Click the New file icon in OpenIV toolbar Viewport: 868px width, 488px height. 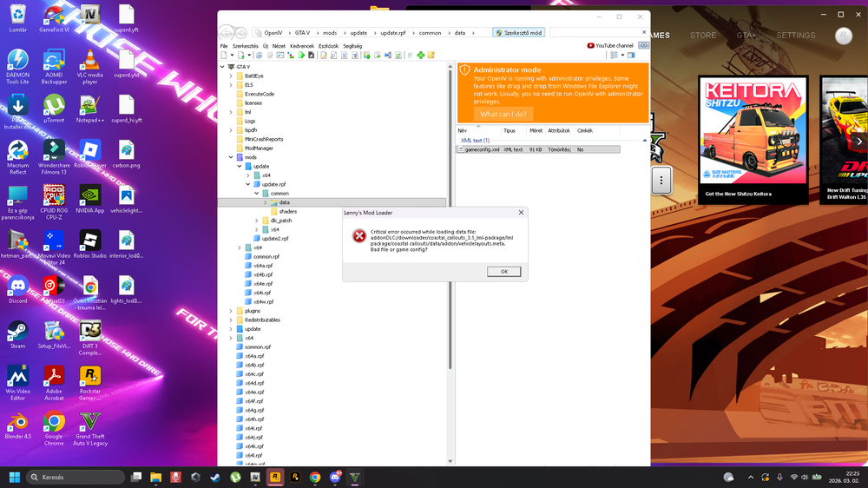coord(224,56)
